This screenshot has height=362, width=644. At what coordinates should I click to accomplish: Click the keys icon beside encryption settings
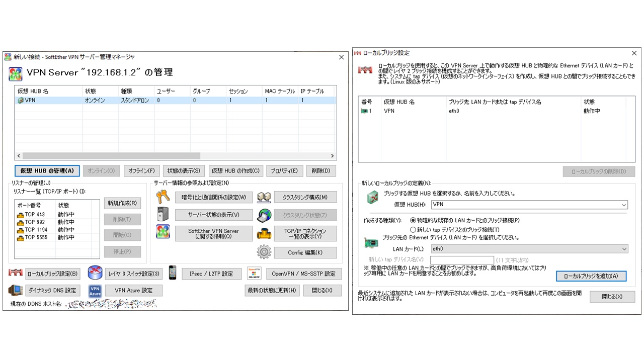pyautogui.click(x=163, y=197)
